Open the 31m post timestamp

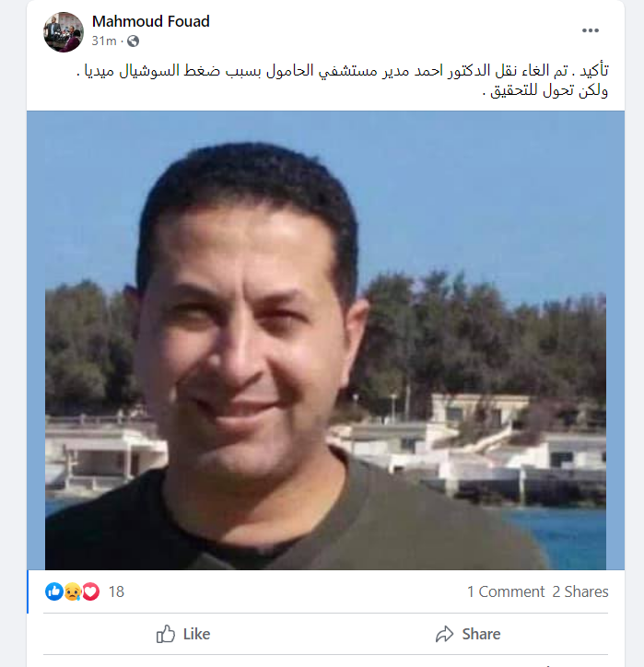click(x=104, y=41)
